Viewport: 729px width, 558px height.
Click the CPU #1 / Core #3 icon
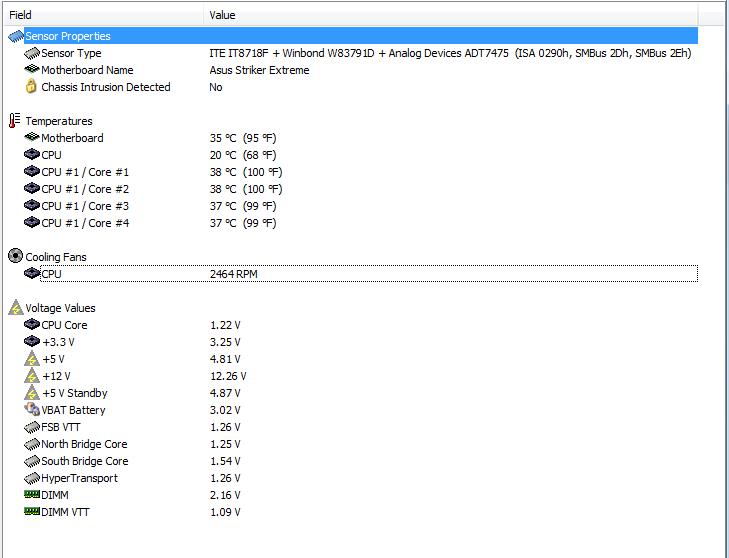[x=32, y=206]
